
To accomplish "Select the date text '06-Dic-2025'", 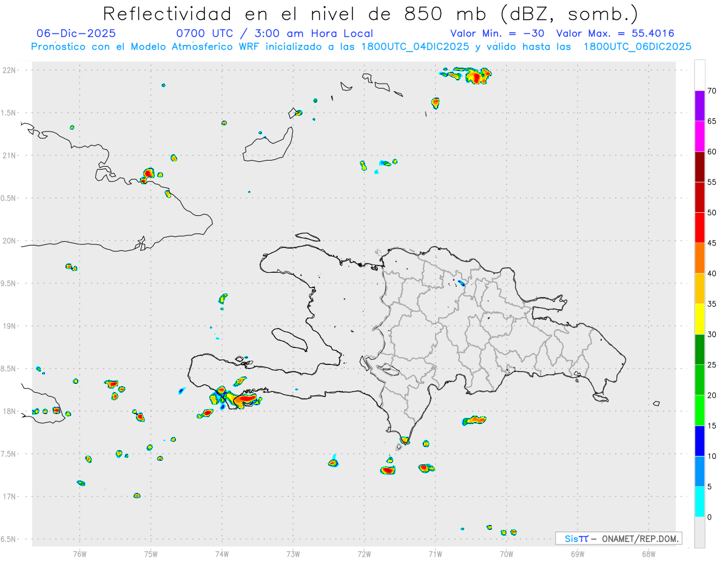I will [x=76, y=33].
